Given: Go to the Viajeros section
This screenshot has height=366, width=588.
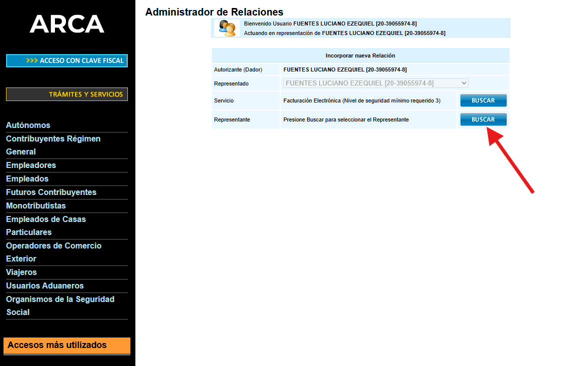Looking at the screenshot, I should point(21,272).
